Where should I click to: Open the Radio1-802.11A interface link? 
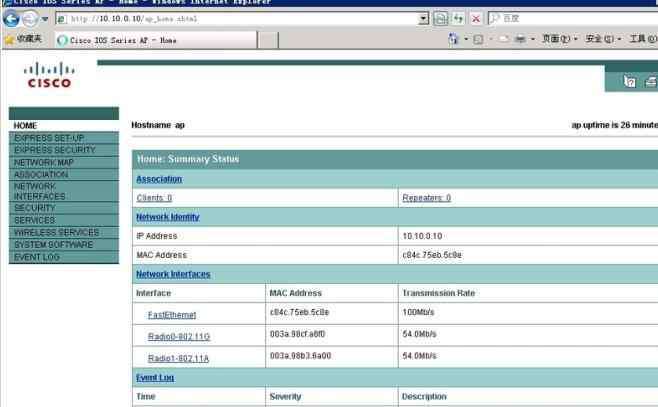click(x=178, y=358)
